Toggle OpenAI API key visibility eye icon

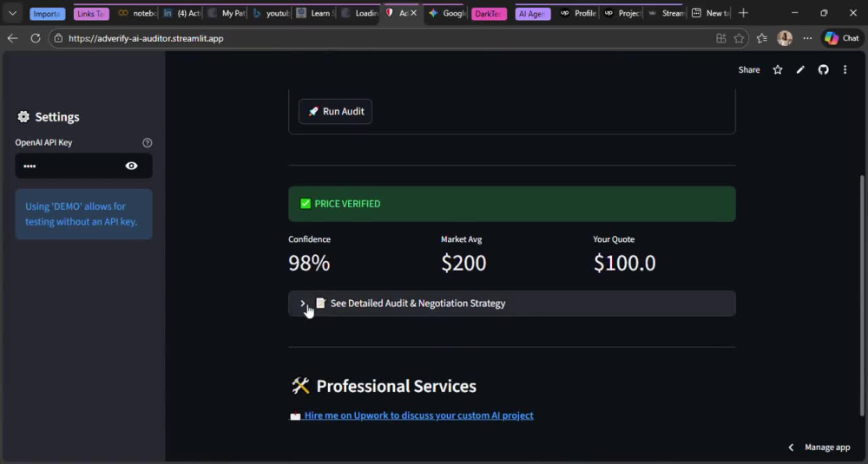131,166
